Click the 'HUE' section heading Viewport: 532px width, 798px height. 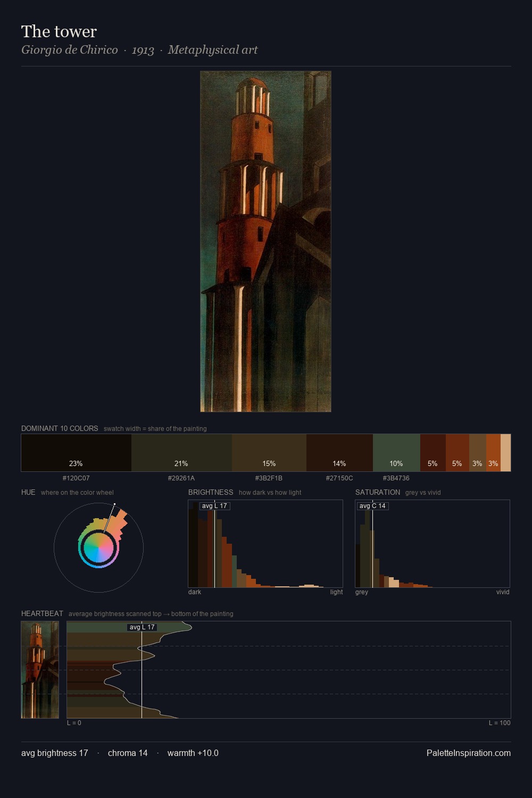[28, 492]
